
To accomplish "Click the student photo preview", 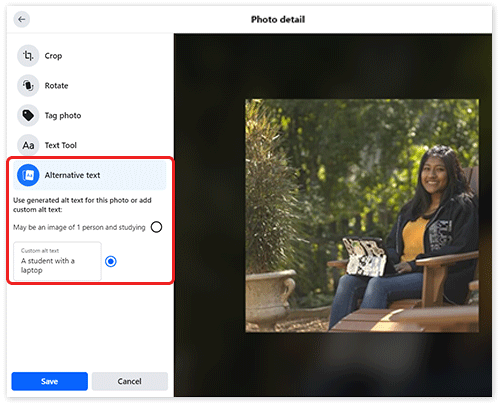I will (362, 216).
